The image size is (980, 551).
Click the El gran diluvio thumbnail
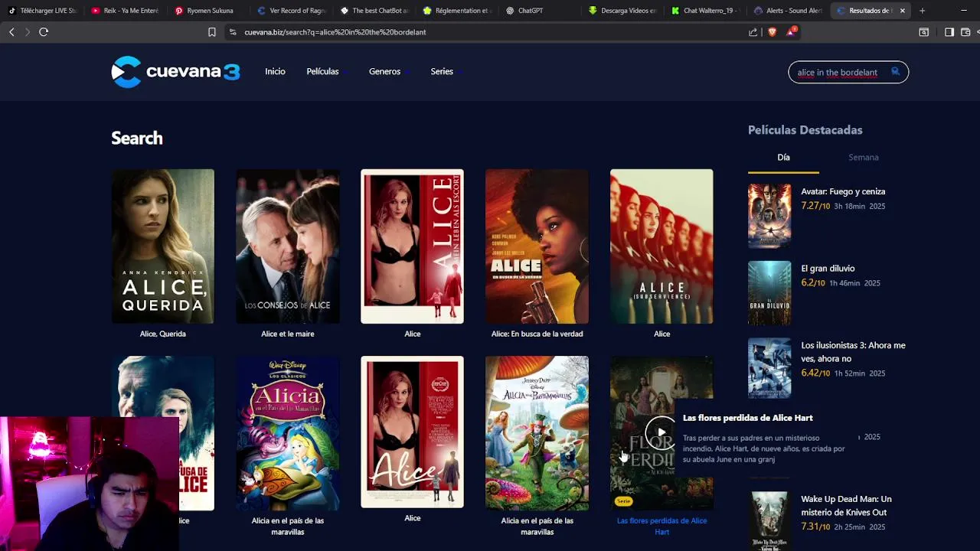pyautogui.click(x=769, y=293)
